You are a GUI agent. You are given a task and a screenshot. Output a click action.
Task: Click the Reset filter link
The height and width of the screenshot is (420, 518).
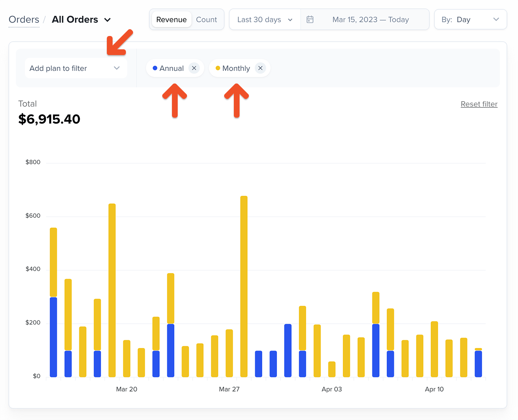click(x=479, y=104)
